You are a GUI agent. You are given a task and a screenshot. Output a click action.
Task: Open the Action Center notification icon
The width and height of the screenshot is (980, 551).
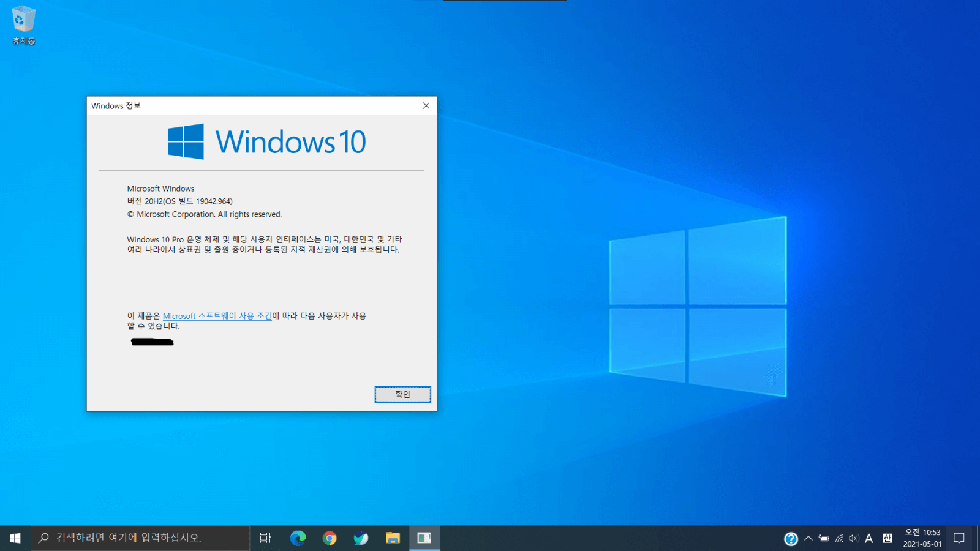959,538
